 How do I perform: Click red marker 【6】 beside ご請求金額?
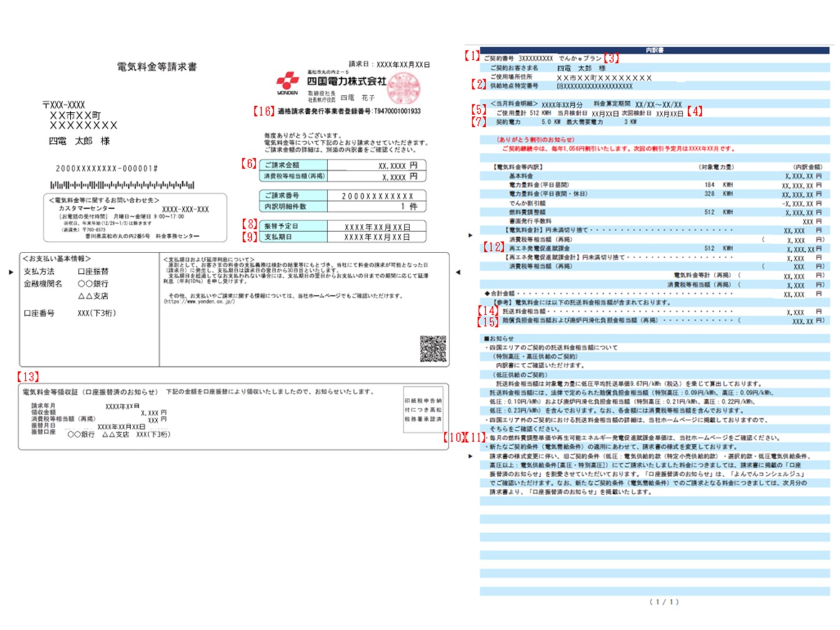tap(249, 164)
